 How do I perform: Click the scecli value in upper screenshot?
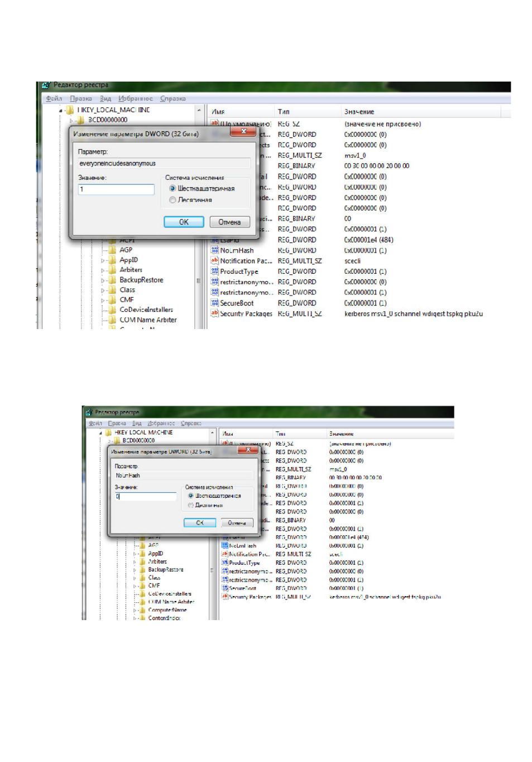tap(352, 261)
